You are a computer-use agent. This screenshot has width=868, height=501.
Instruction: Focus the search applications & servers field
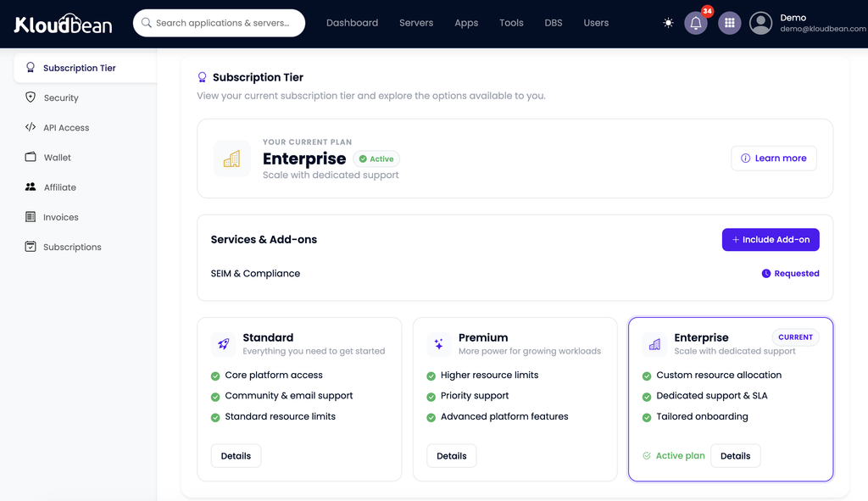click(x=219, y=23)
